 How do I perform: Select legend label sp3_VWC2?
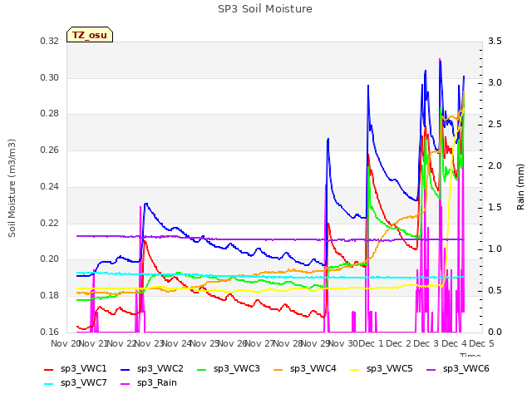click(x=160, y=369)
